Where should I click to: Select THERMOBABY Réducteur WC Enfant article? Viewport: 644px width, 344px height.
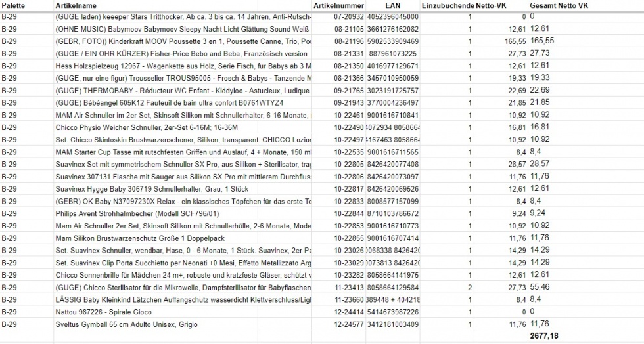pos(183,91)
